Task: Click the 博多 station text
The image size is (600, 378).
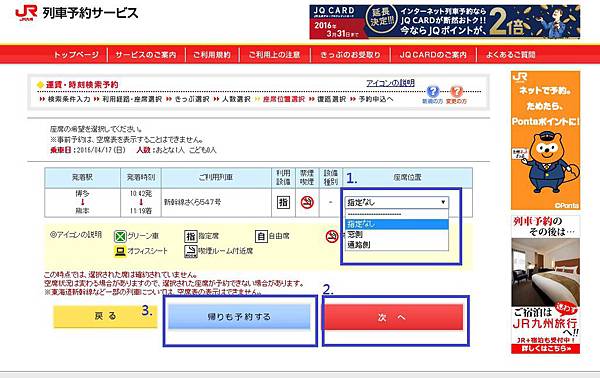Action: 82,194
